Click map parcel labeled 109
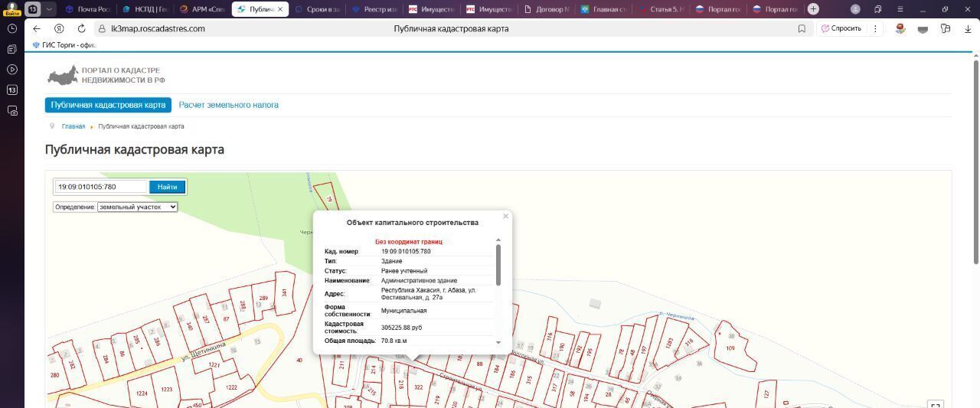The image size is (980, 408). (730, 348)
